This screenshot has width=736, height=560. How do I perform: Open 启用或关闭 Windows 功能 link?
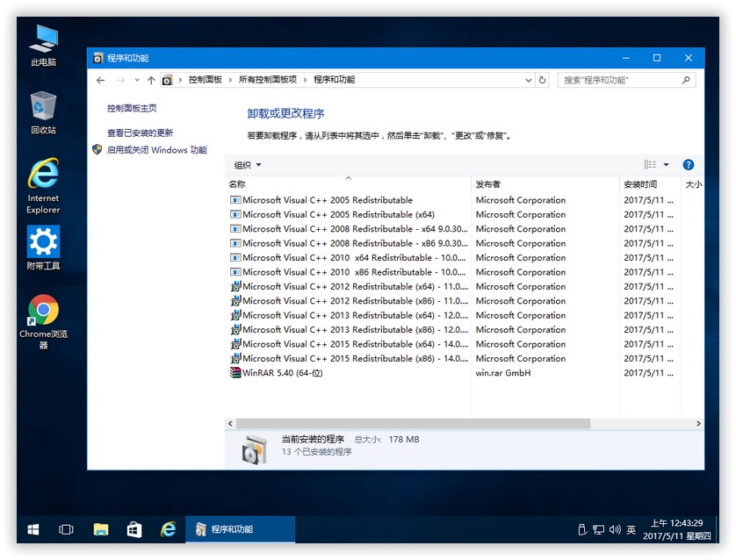coord(157,150)
